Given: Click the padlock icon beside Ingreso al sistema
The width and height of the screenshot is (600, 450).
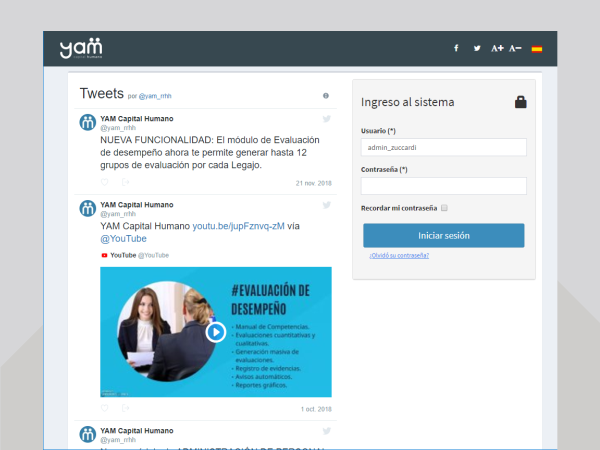Looking at the screenshot, I should tap(520, 102).
